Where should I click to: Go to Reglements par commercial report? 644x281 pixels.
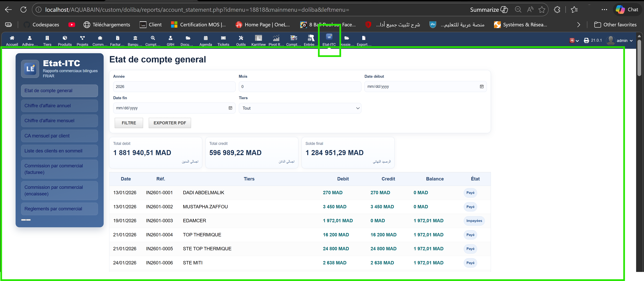(x=60, y=209)
